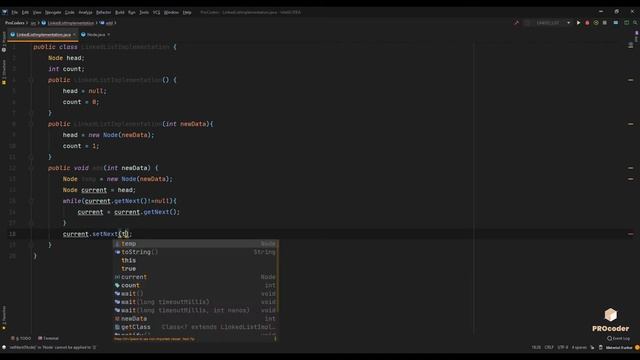Click the Build project hammer icon
Screen dimensions: 640x360
pos(516,23)
